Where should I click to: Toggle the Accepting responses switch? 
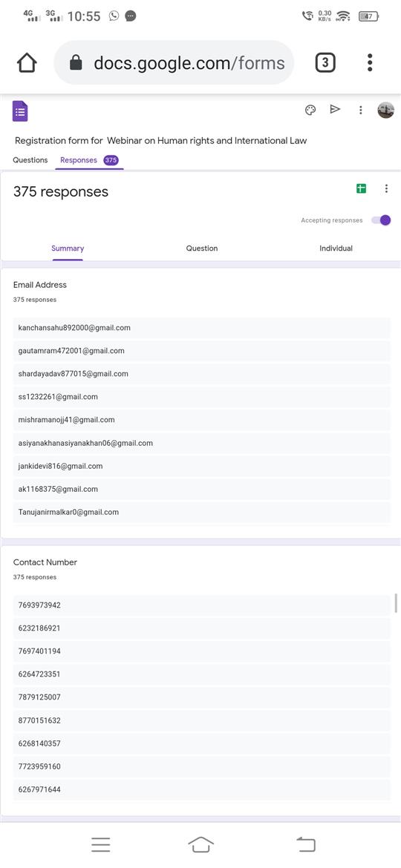pyautogui.click(x=381, y=220)
